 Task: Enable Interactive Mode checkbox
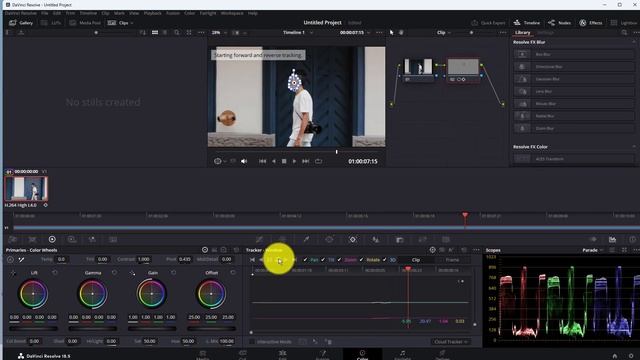pos(252,342)
